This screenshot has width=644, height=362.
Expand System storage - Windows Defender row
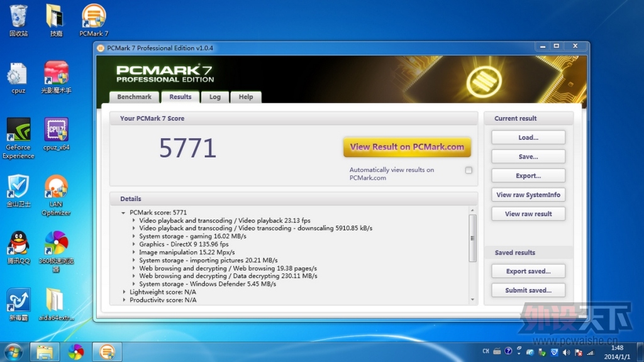pyautogui.click(x=133, y=284)
